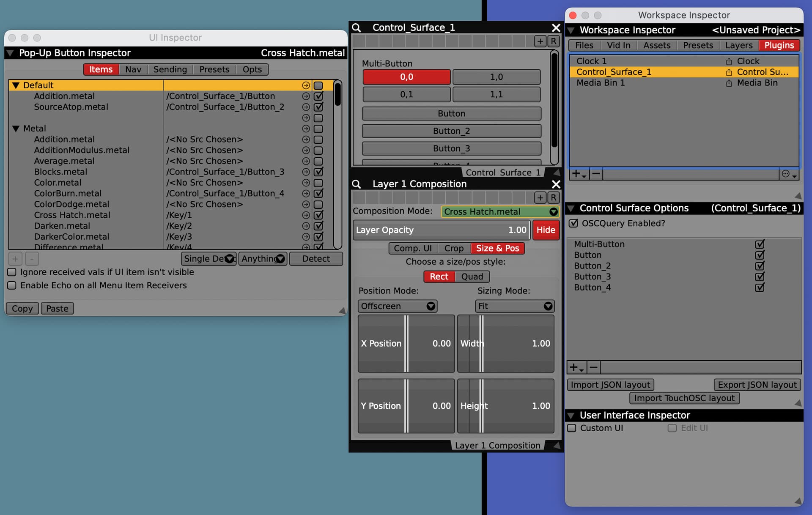Viewport: 812px width, 515px height.
Task: Open the Offscreen Position Mode dropdown
Action: pyautogui.click(x=397, y=306)
